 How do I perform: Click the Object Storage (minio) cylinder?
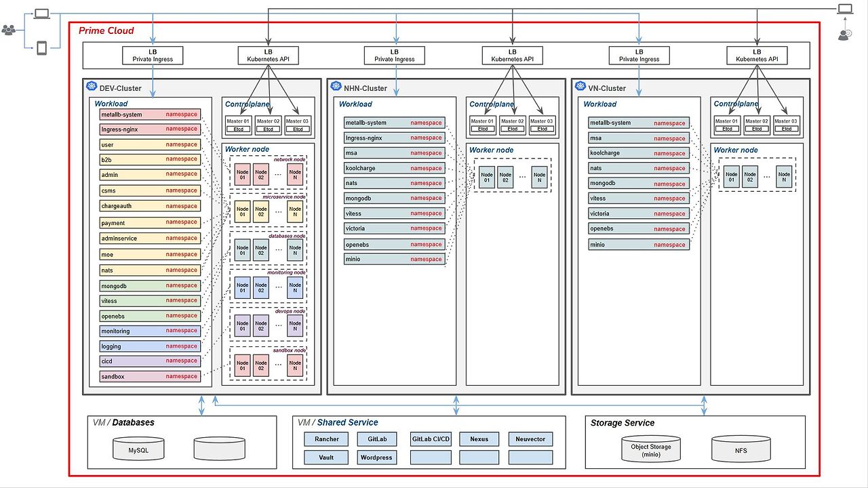[x=651, y=449]
